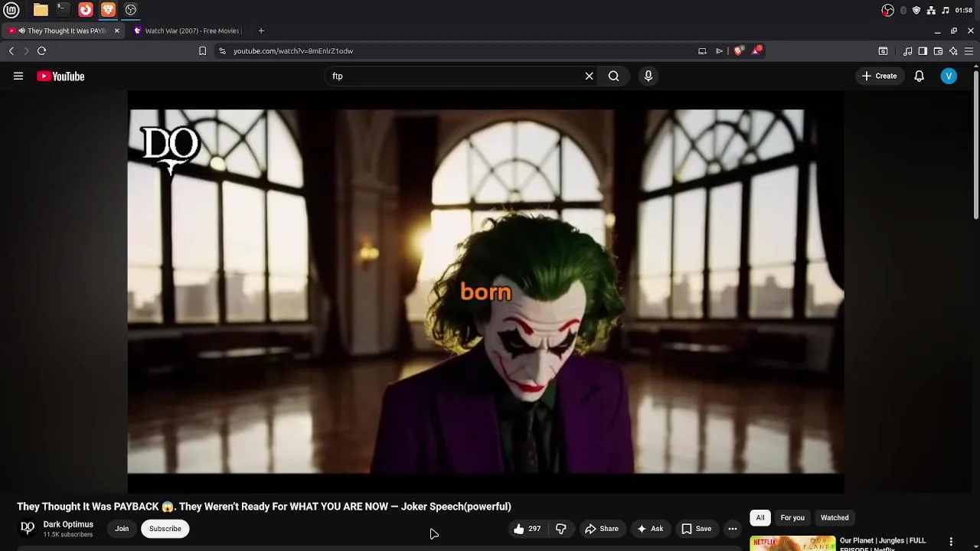This screenshot has height=551, width=980.
Task: Select the 'Watched' filter chip
Action: coord(835,518)
